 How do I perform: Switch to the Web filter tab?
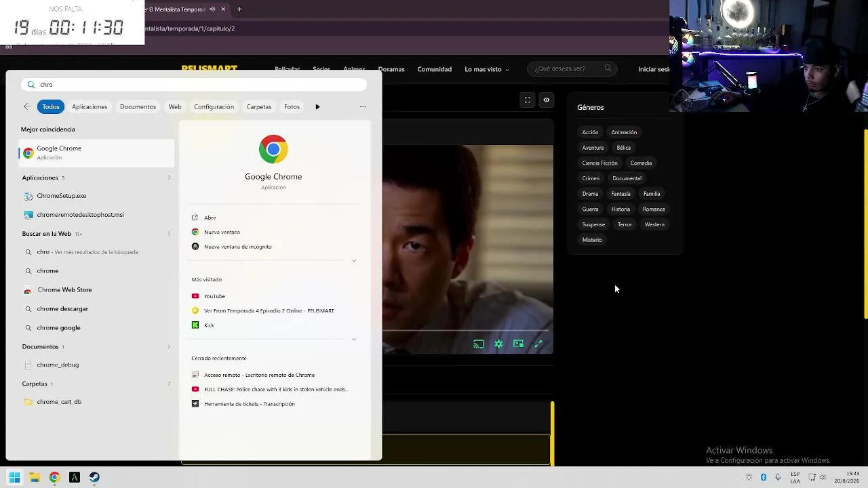click(x=175, y=106)
